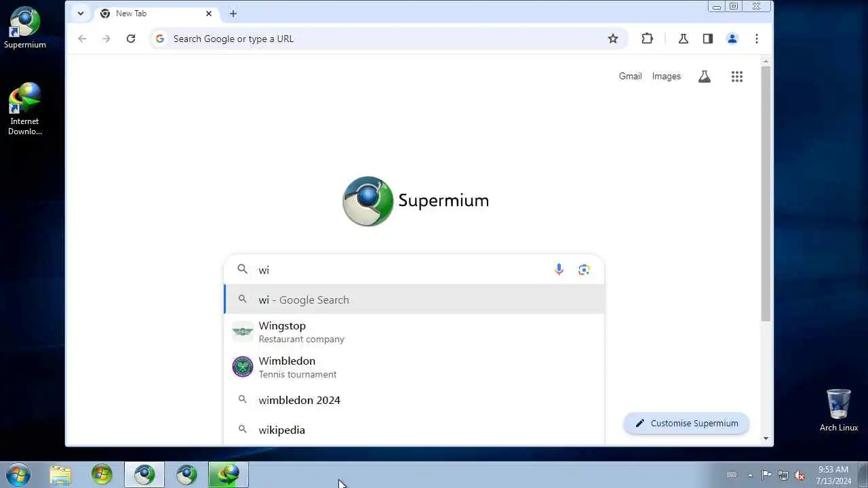Open the Google apps grid
The height and width of the screenshot is (488, 868).
tap(737, 77)
